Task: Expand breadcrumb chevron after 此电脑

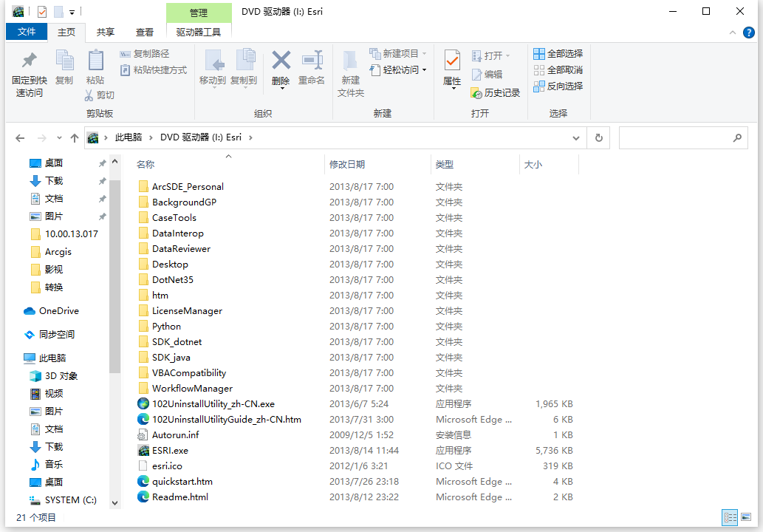Action: pos(151,137)
